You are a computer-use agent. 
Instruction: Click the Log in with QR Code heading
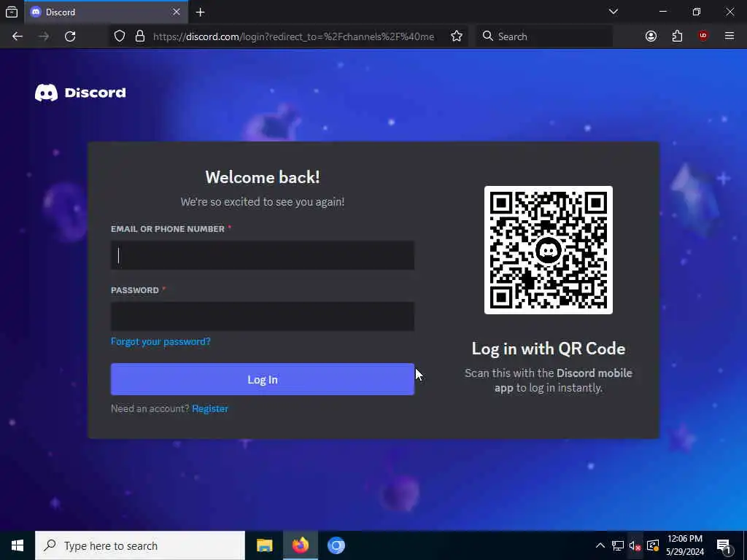click(549, 349)
